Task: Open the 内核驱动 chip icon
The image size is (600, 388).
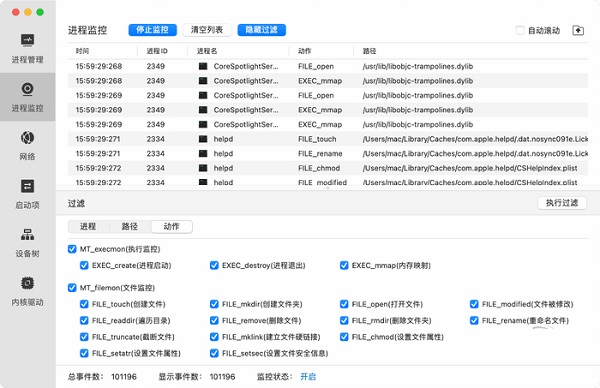Action: (x=27, y=283)
